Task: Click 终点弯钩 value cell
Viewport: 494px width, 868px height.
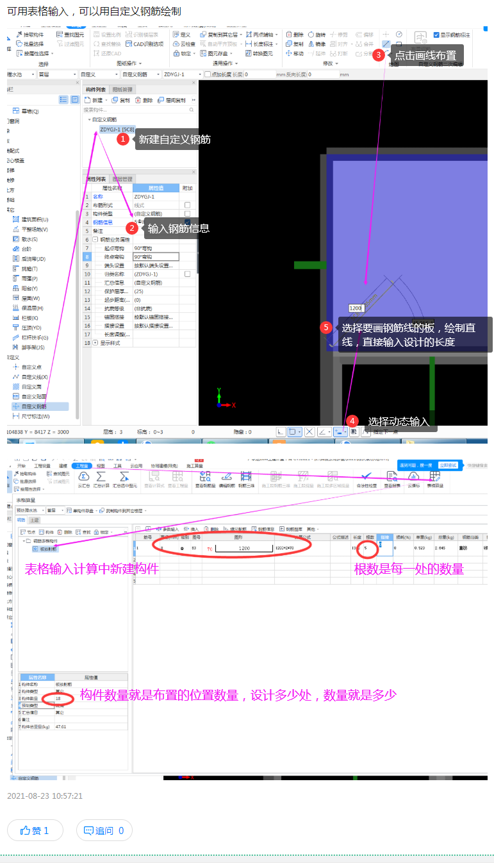Action: [156, 256]
